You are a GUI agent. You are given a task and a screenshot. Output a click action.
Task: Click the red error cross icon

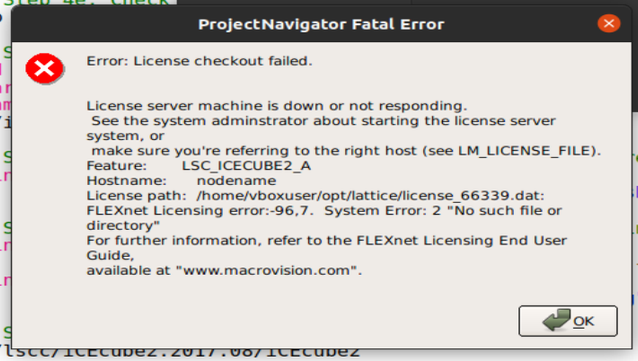44,68
